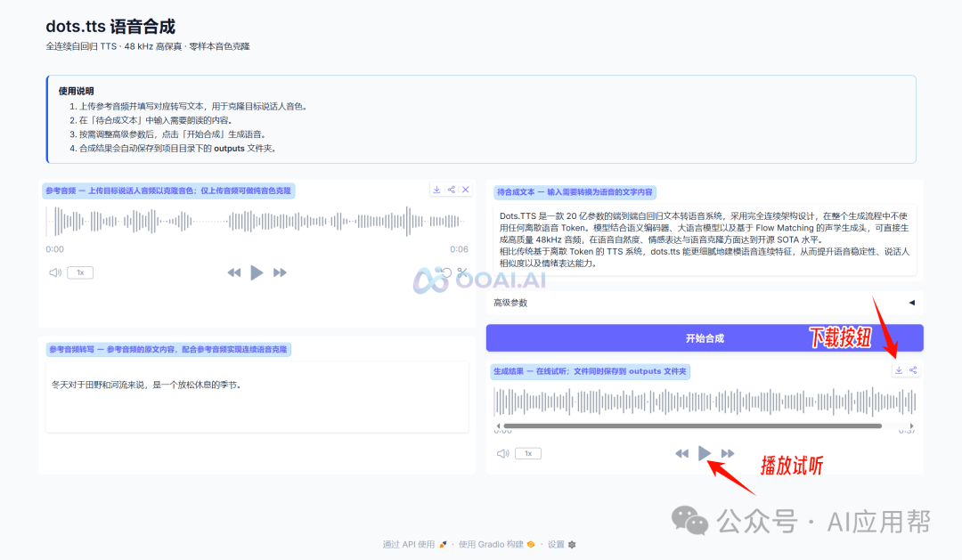Click the 生成结果 label
The width and height of the screenshot is (962, 560).
[590, 371]
